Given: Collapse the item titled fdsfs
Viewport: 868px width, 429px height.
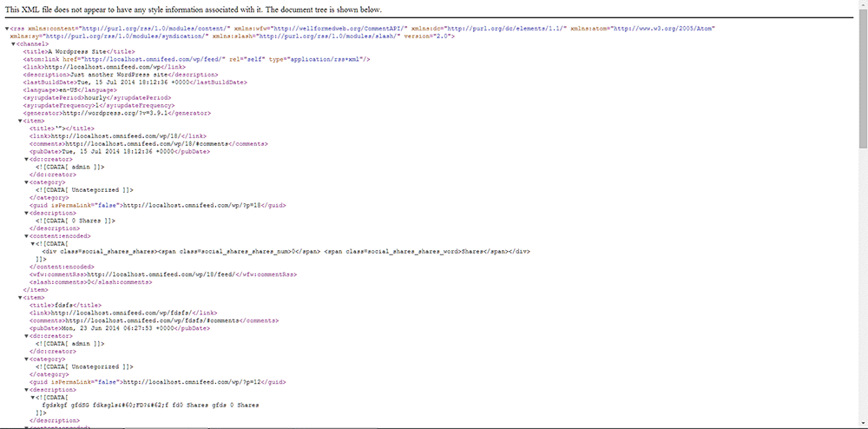Looking at the screenshot, I should click(20, 298).
